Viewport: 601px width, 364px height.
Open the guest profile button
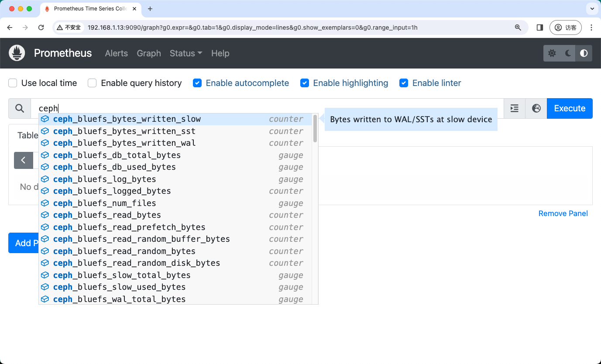point(566,27)
